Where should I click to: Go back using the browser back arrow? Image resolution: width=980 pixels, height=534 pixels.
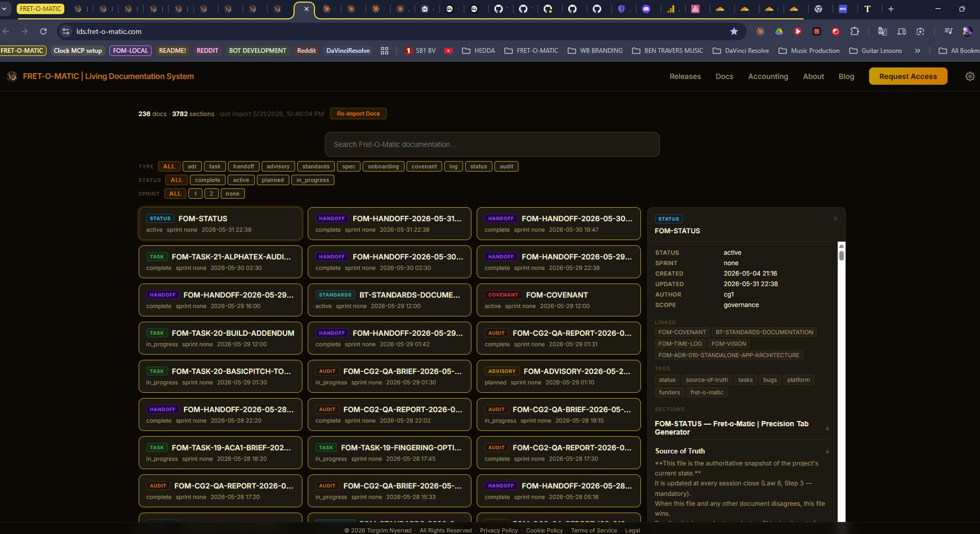6,31
